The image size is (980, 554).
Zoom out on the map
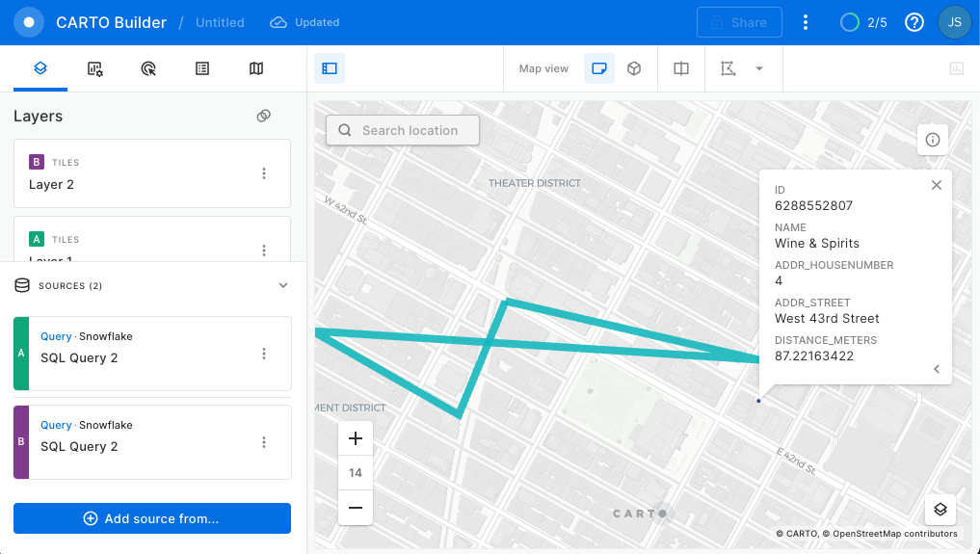tap(356, 508)
